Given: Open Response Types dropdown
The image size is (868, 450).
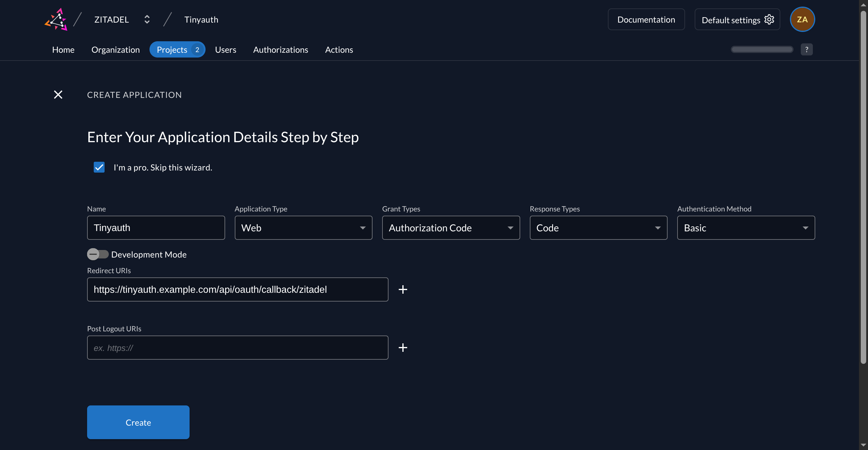Looking at the screenshot, I should coord(598,228).
